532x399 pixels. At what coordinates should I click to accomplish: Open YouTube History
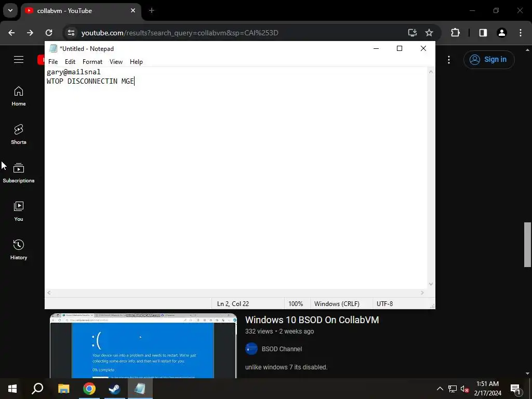click(19, 250)
